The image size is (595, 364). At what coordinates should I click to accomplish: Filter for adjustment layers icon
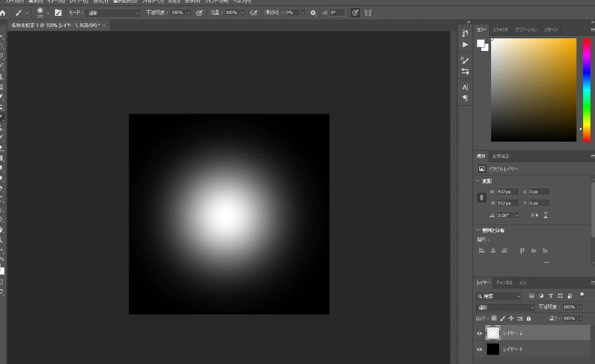coord(541,296)
